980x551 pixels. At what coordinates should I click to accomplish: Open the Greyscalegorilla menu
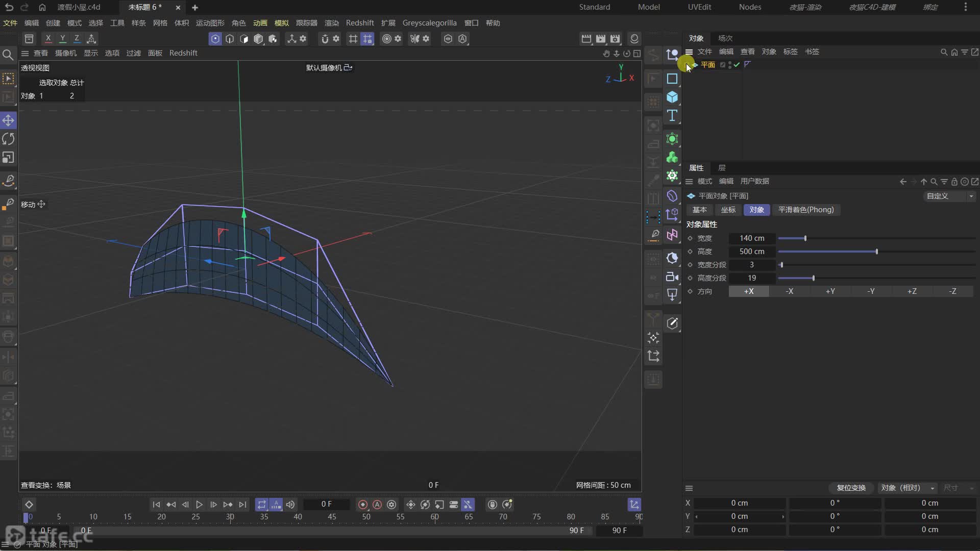pos(429,23)
